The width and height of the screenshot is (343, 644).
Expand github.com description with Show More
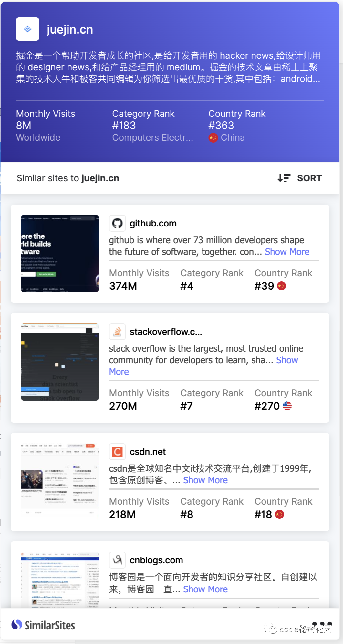pos(287,252)
